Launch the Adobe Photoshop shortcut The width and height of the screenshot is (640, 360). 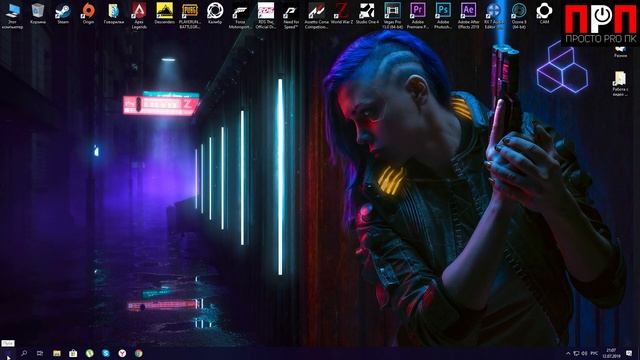pos(443,16)
